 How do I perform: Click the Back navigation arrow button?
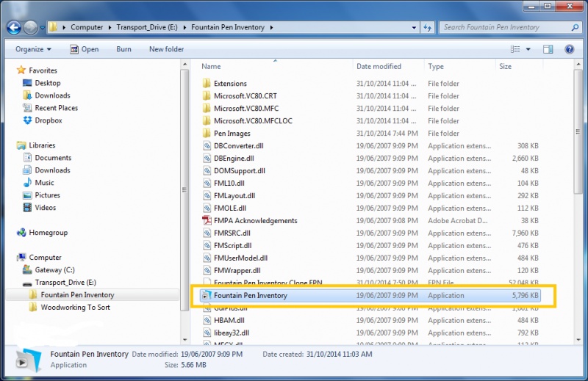pyautogui.click(x=13, y=28)
